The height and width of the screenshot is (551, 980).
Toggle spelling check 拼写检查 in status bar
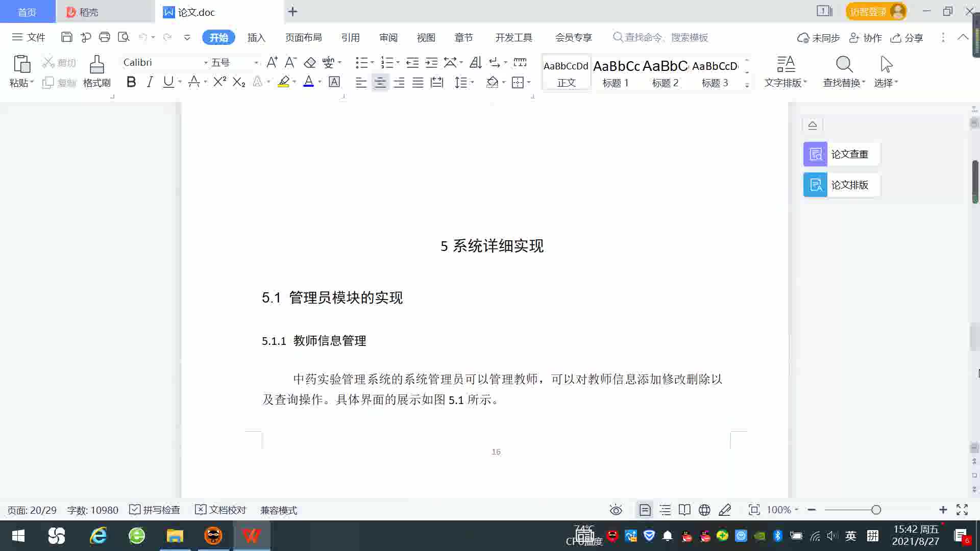pos(155,510)
